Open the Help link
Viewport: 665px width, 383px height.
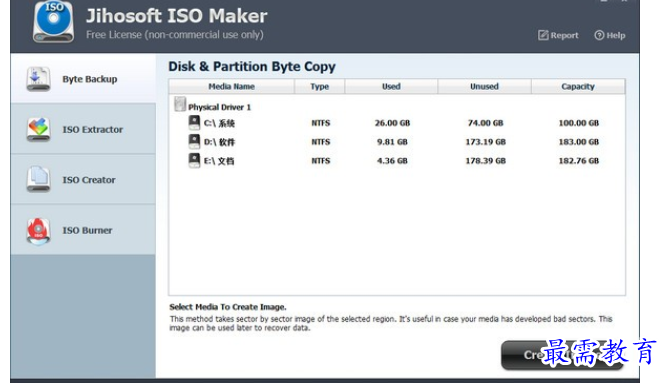click(x=610, y=35)
